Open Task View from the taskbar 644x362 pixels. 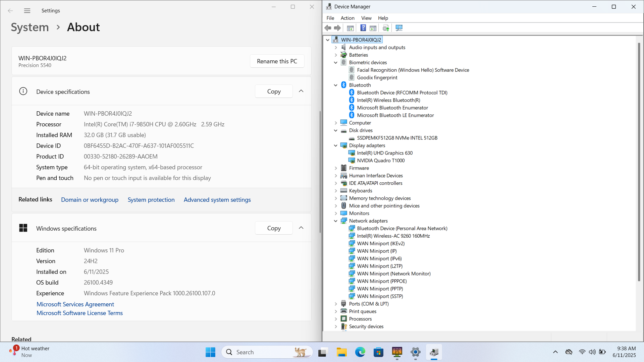[x=322, y=352]
